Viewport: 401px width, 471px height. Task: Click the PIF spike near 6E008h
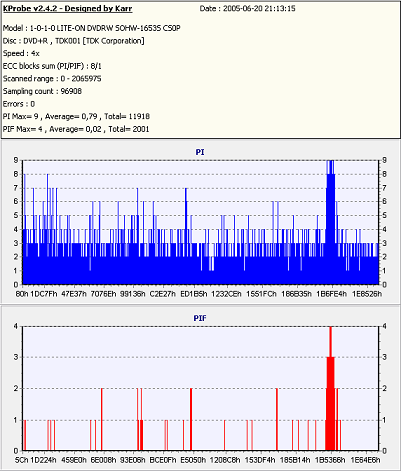click(x=102, y=419)
